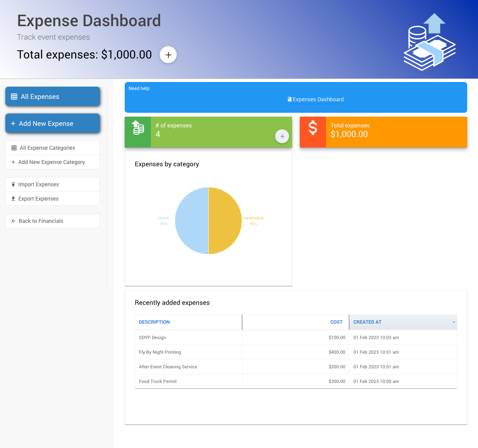Click the grid icon in All Expenses button

[x=14, y=97]
